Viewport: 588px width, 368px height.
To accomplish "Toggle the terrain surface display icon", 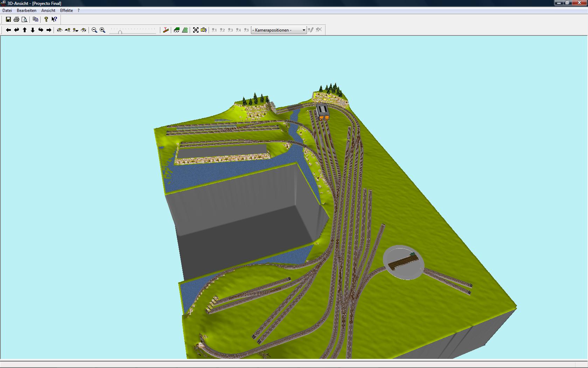I will tap(177, 30).
